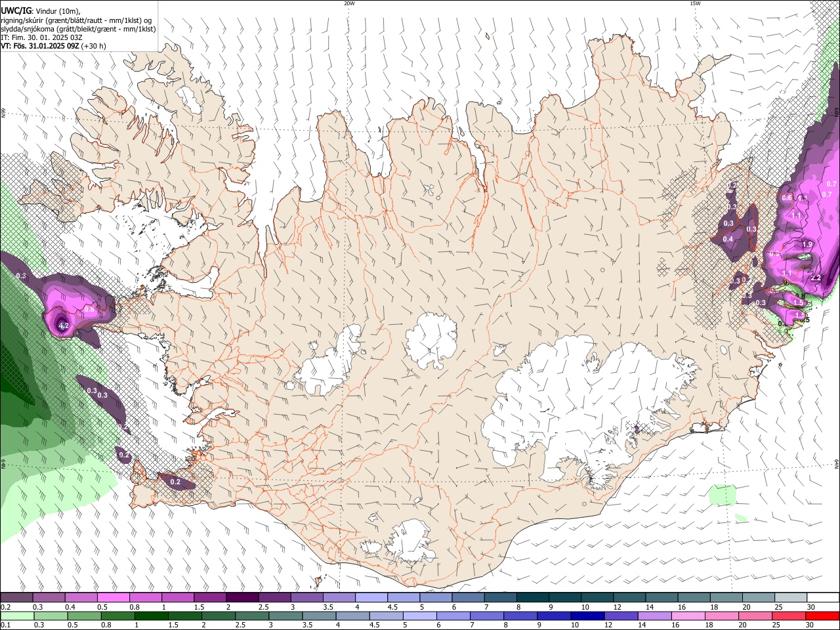Click the 4.2 precipitation value on the map
Viewport: 840px width, 630px height.
coord(64,325)
